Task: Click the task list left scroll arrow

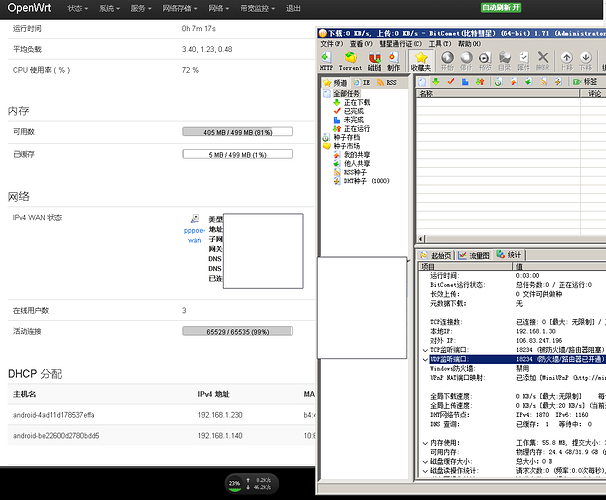Action: (x=421, y=239)
